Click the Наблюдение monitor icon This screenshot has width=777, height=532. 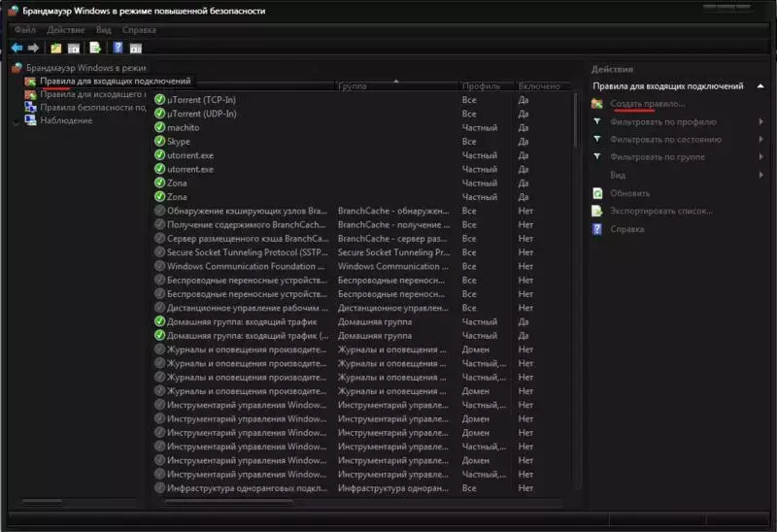tap(31, 120)
